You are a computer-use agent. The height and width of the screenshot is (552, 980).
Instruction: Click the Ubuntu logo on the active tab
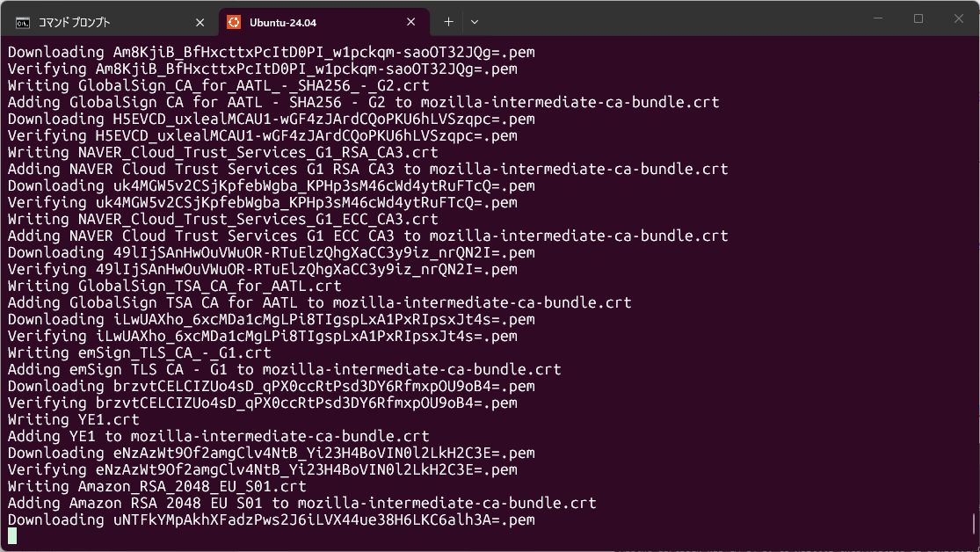tap(236, 21)
